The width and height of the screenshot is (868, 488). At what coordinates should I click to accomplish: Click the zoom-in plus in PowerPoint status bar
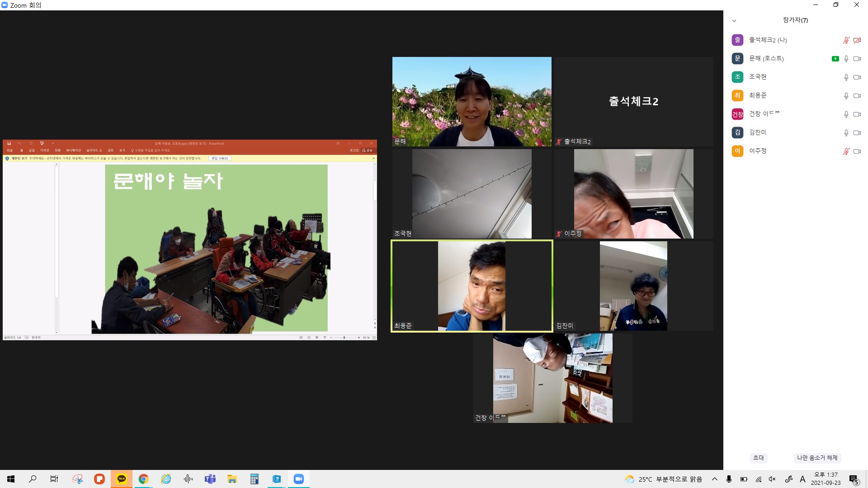pos(359,338)
